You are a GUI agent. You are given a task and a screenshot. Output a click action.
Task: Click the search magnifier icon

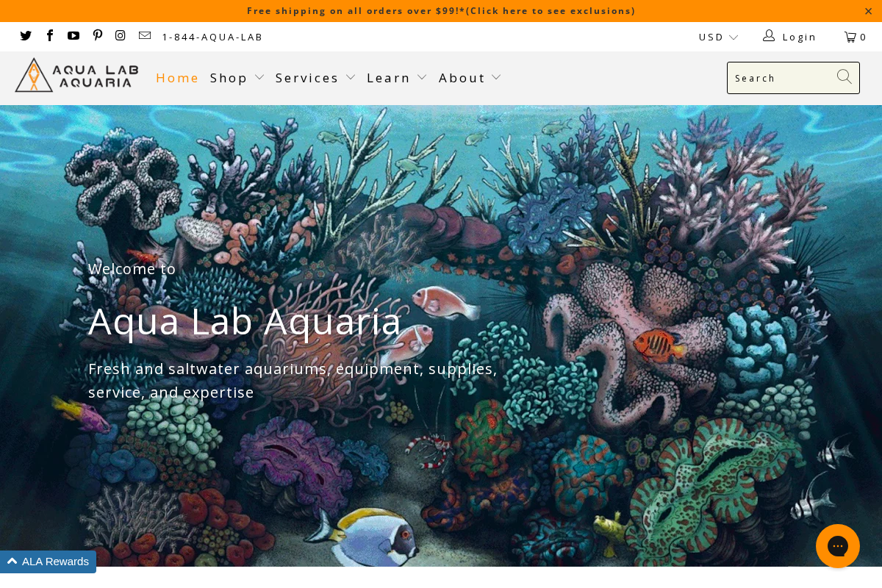point(844,76)
